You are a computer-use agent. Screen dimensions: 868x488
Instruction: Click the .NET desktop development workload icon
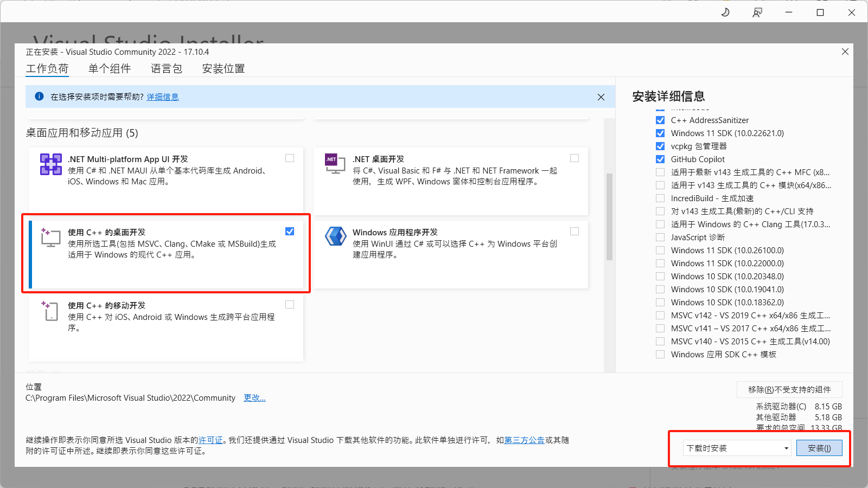[335, 164]
